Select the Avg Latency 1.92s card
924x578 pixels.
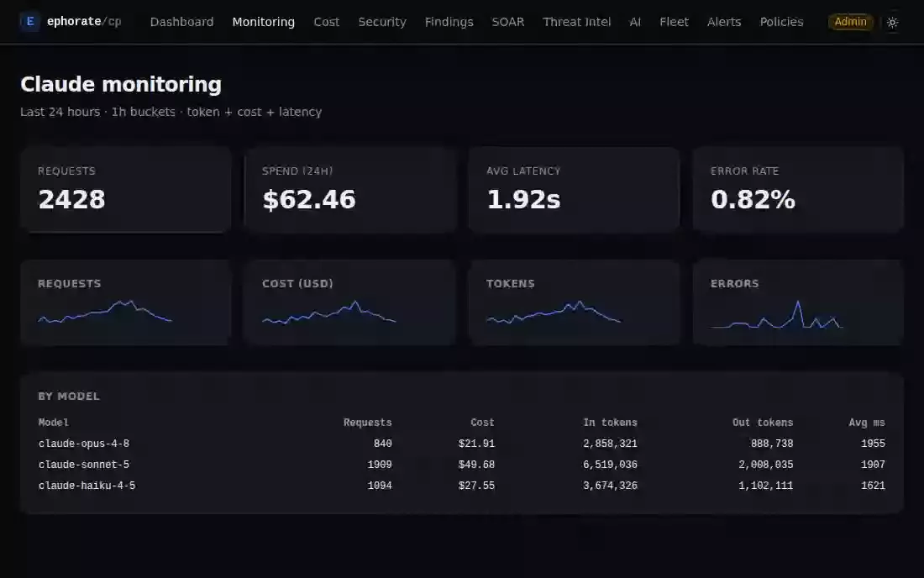pyautogui.click(x=574, y=190)
